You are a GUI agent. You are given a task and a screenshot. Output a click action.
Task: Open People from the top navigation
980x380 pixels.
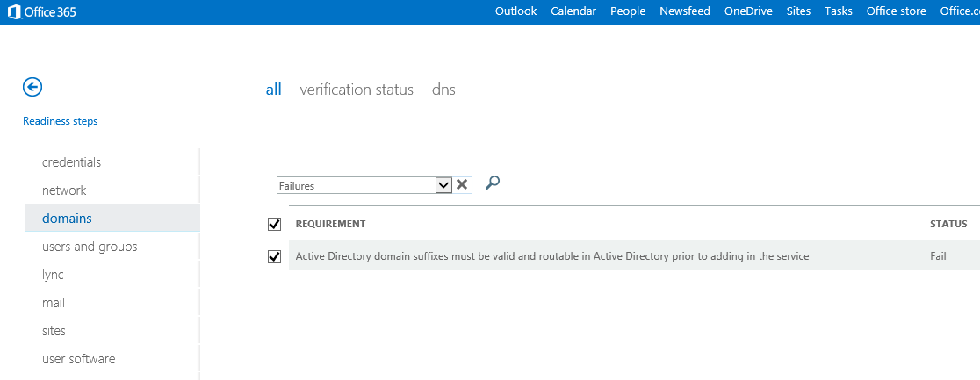click(x=628, y=11)
